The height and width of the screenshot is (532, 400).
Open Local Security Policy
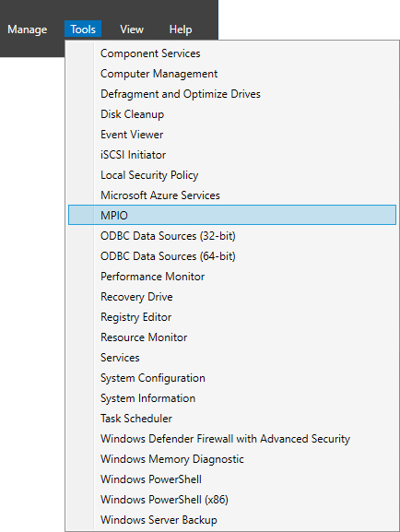tap(232, 175)
